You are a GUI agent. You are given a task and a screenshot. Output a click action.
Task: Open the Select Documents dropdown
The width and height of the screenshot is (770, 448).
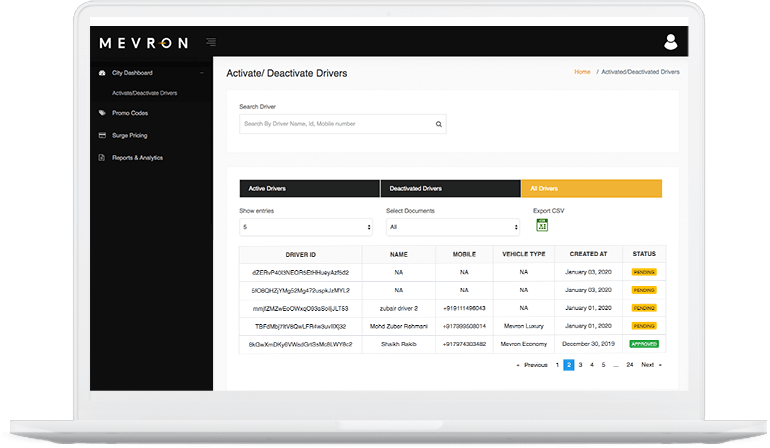(x=453, y=227)
